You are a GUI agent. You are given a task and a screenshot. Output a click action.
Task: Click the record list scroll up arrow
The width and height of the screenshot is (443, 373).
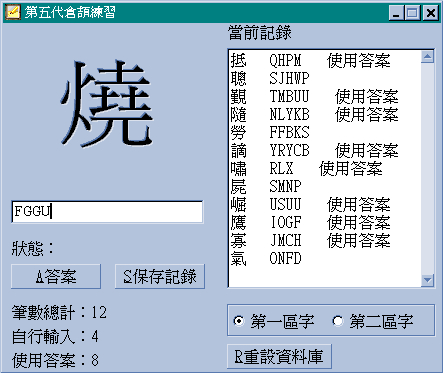point(427,56)
